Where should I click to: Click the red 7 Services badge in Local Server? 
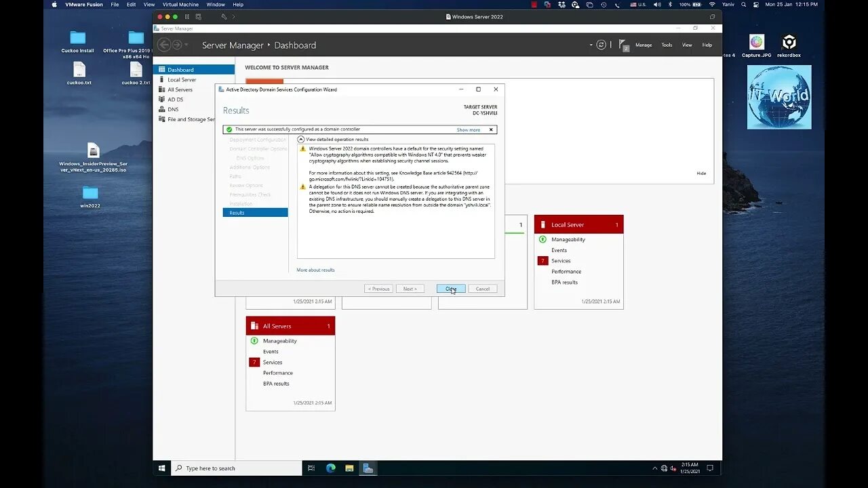[542, 261]
